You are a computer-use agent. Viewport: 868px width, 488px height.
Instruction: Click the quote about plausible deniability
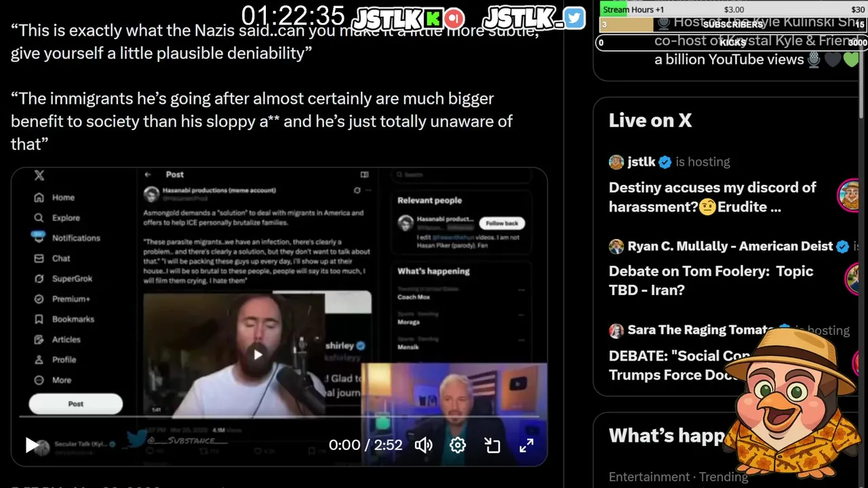(x=275, y=42)
